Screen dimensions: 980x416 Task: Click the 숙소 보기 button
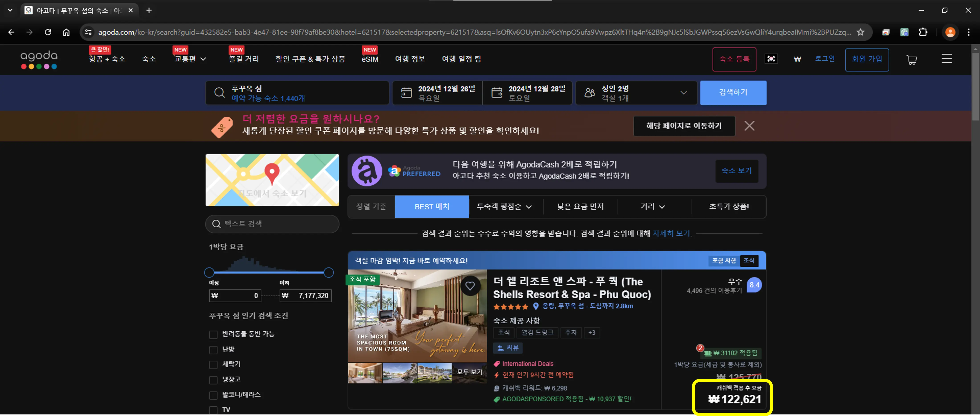[x=737, y=171]
